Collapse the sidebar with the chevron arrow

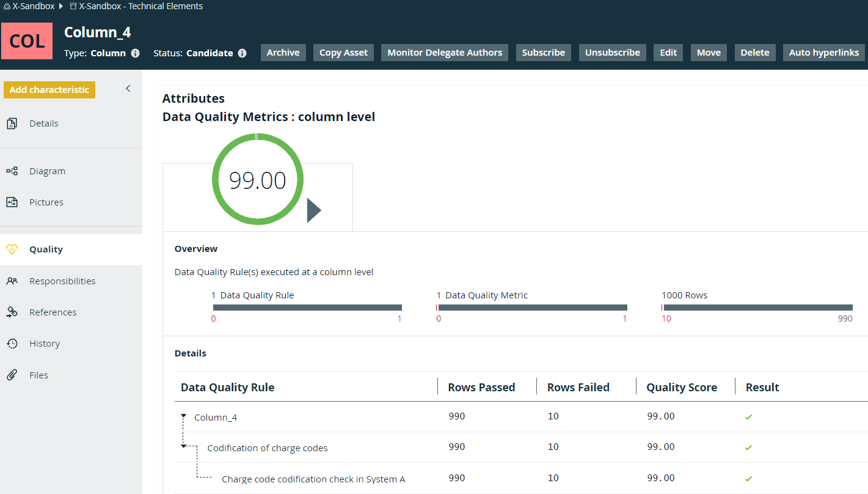pos(128,89)
